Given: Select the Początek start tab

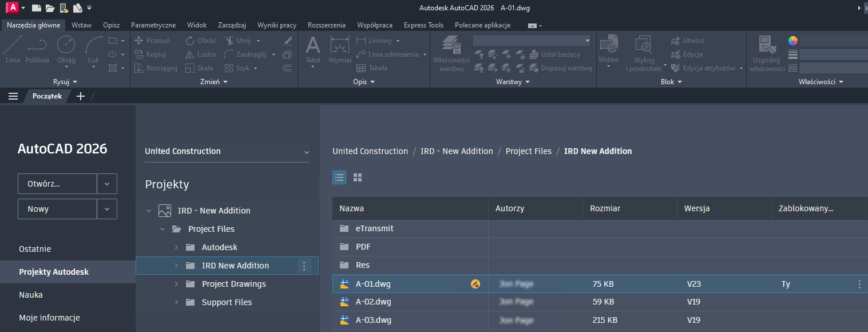Looking at the screenshot, I should tap(47, 96).
